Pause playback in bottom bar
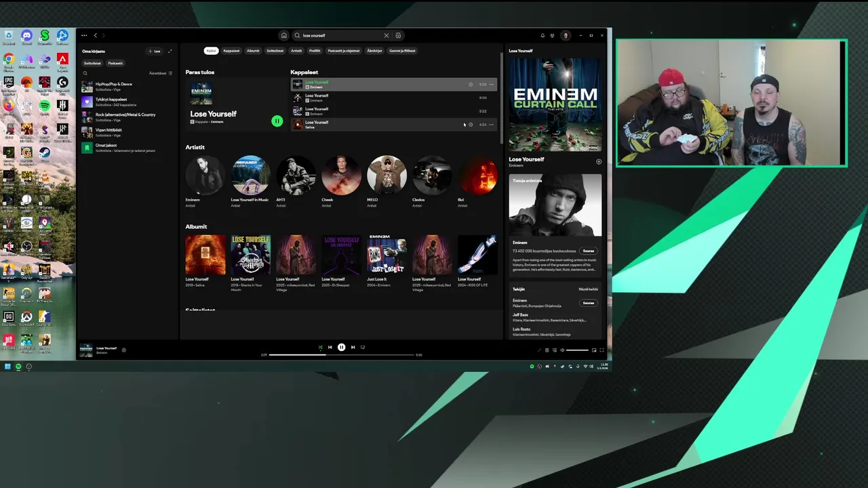 click(341, 347)
